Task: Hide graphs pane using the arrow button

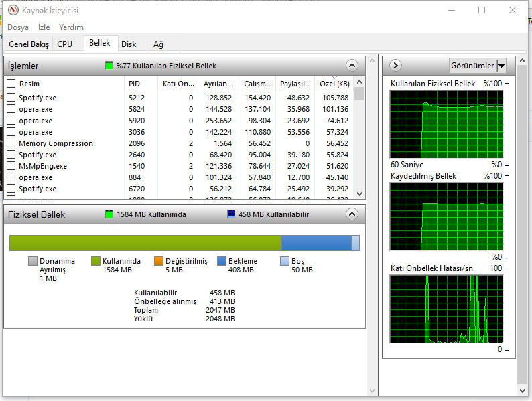Action: pos(395,66)
